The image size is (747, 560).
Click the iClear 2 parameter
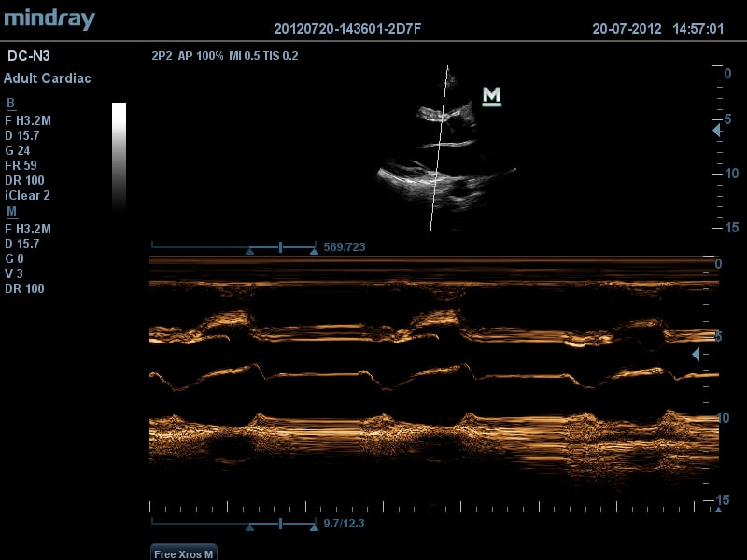tap(27, 195)
